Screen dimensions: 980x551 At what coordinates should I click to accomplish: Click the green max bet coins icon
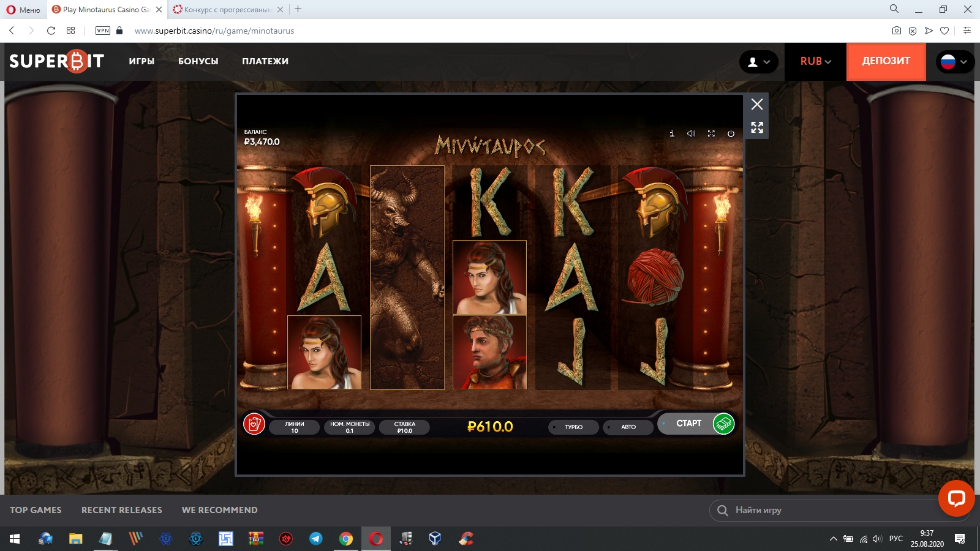[723, 424]
